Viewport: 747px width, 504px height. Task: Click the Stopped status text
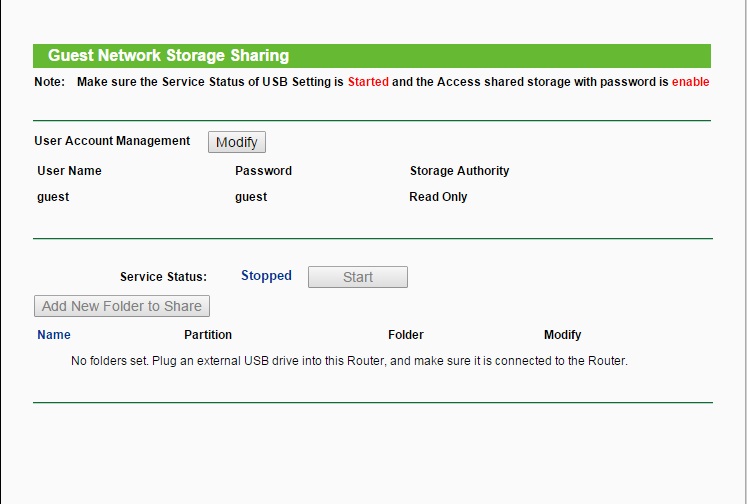[266, 276]
